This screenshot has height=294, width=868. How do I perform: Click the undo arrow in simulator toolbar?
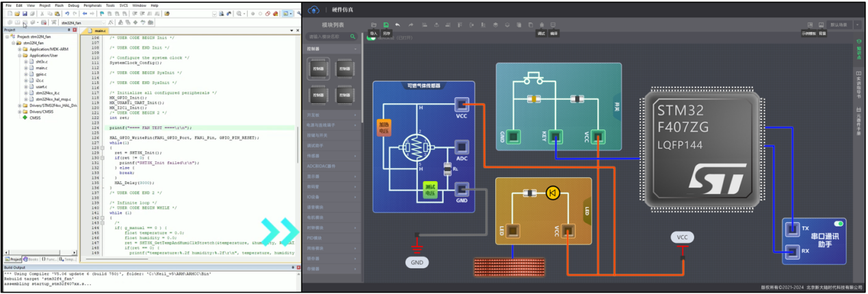coord(398,25)
